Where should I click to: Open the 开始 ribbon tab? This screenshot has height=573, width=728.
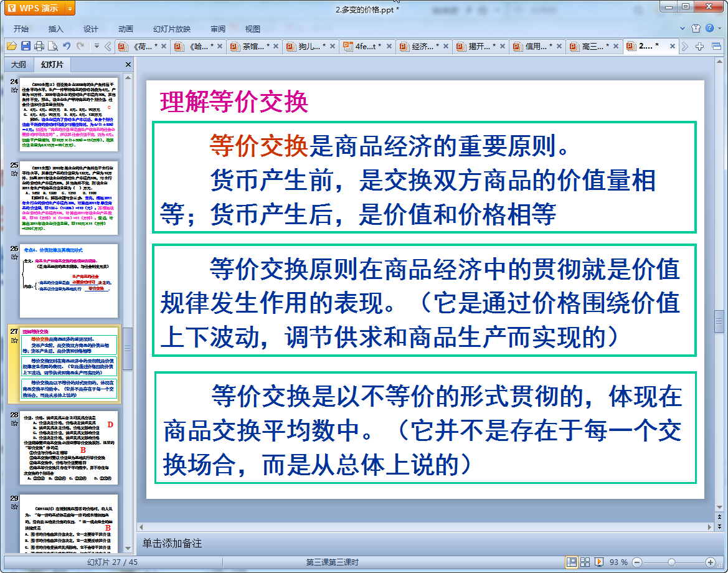point(21,29)
